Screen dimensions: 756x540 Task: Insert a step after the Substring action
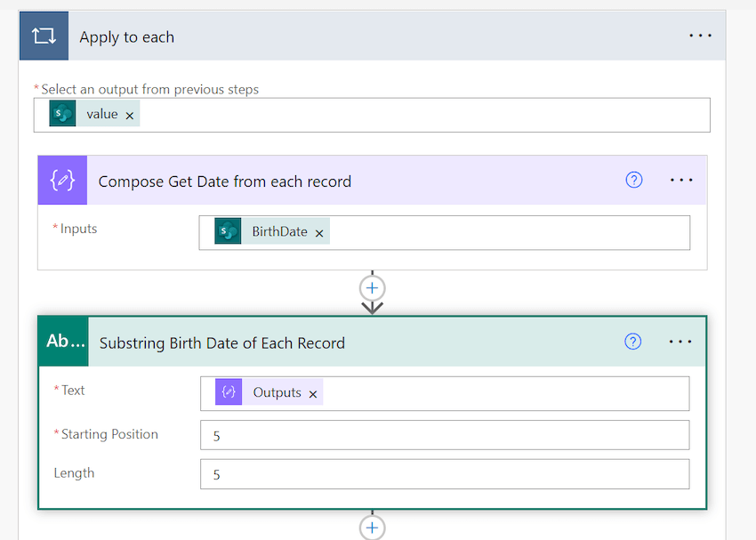(x=372, y=527)
